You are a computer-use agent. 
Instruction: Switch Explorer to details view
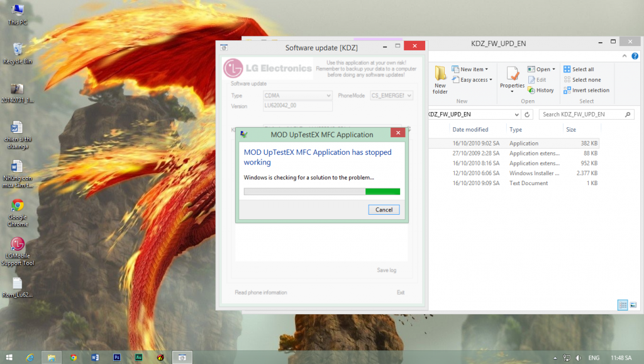623,305
